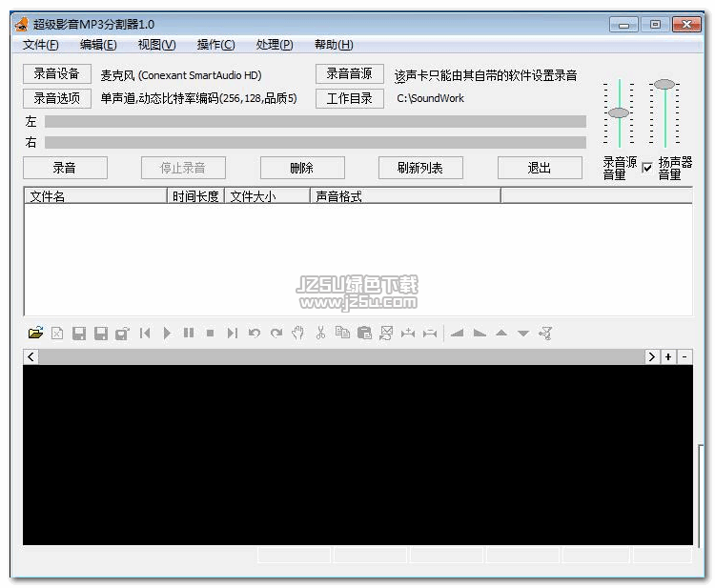Zoom out waveform with the - button
The height and width of the screenshot is (588, 715).
(684, 356)
